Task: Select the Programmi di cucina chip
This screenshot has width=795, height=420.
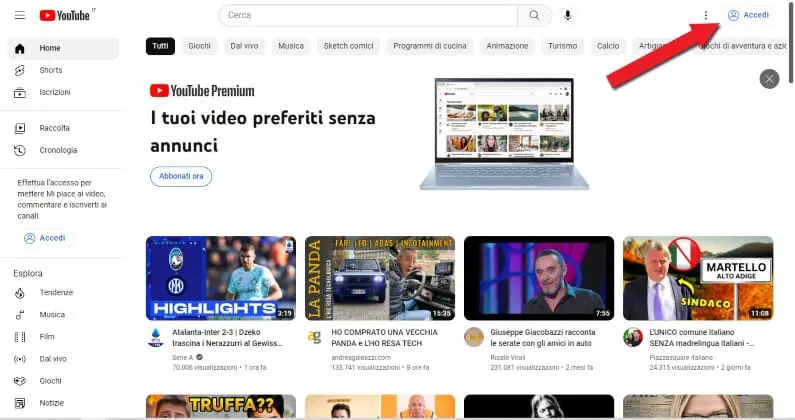Action: (x=430, y=46)
